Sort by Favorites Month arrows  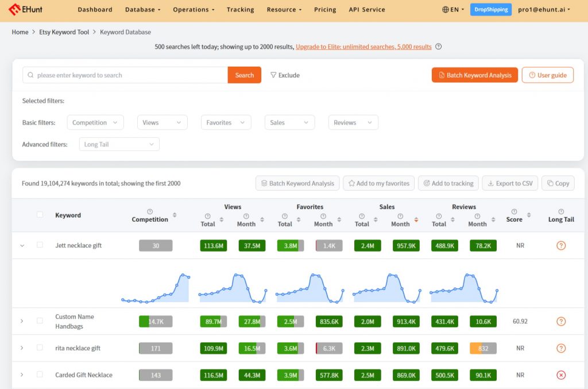point(339,219)
